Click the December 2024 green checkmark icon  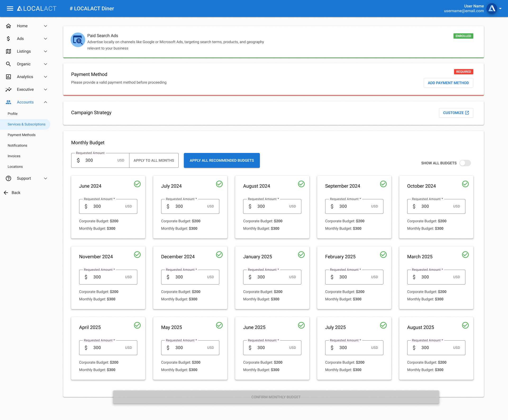[x=219, y=255]
